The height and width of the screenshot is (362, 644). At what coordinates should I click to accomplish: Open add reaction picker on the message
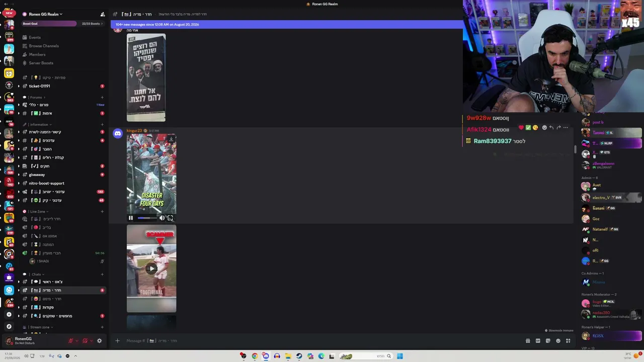(x=544, y=128)
